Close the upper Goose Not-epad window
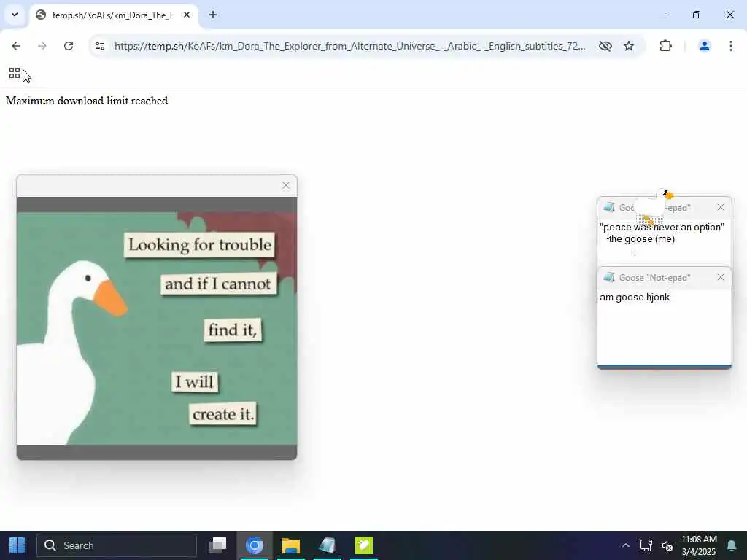Image resolution: width=747 pixels, height=560 pixels. (x=720, y=207)
